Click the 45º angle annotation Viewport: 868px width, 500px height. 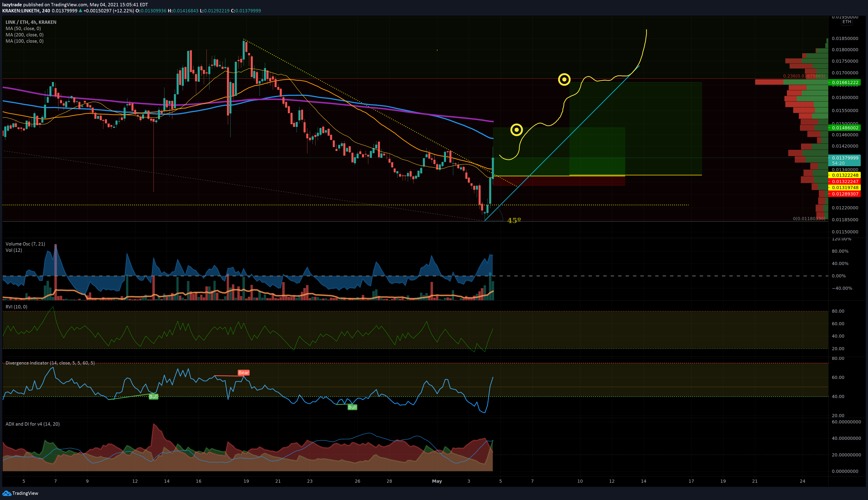coord(514,221)
